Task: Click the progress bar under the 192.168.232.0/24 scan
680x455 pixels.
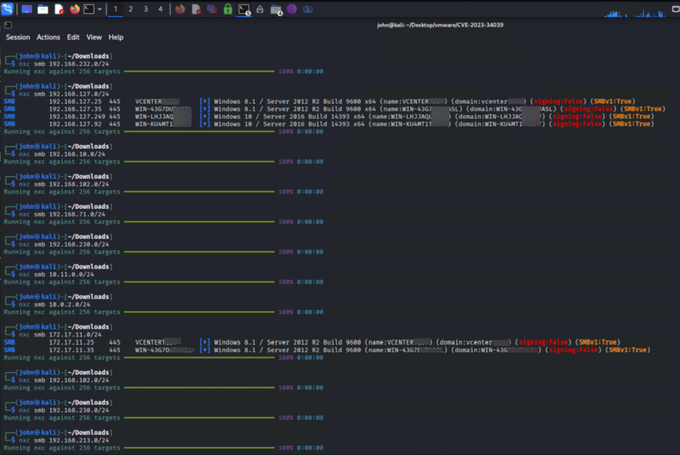Action: tap(199, 71)
